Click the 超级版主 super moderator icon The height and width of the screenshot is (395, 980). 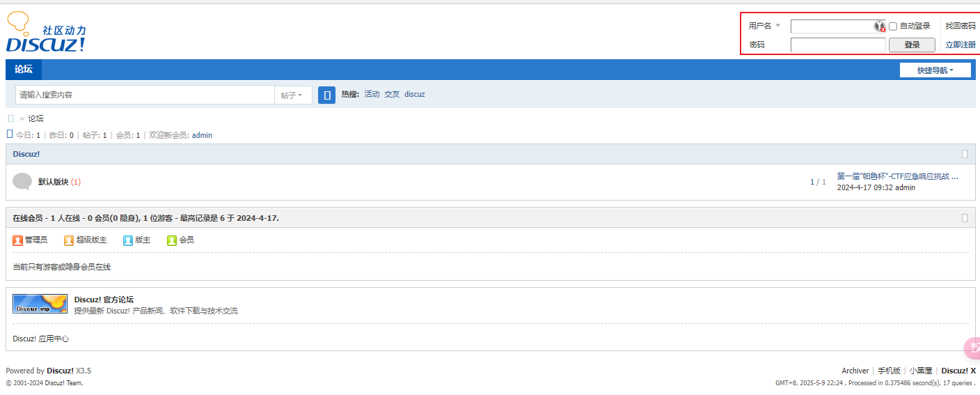pyautogui.click(x=69, y=240)
